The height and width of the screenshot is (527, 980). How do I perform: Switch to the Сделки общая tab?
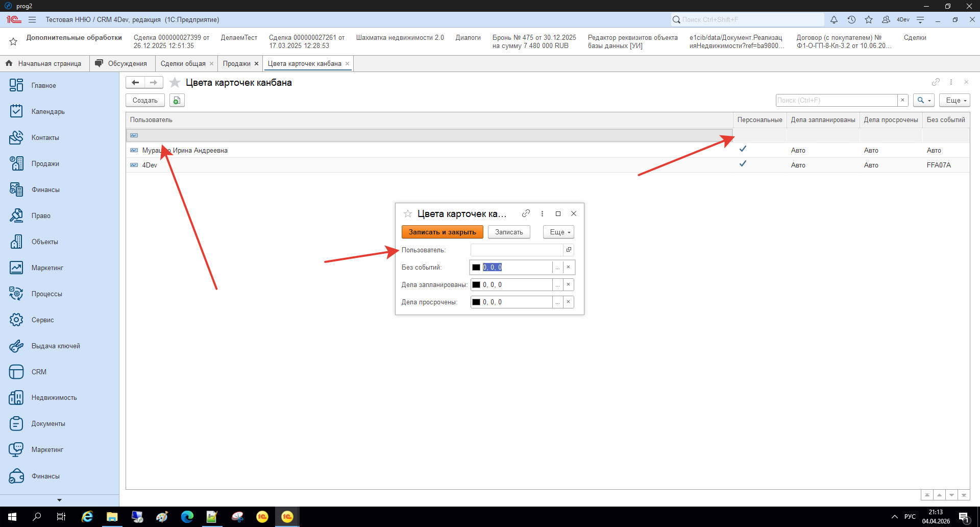click(x=183, y=64)
